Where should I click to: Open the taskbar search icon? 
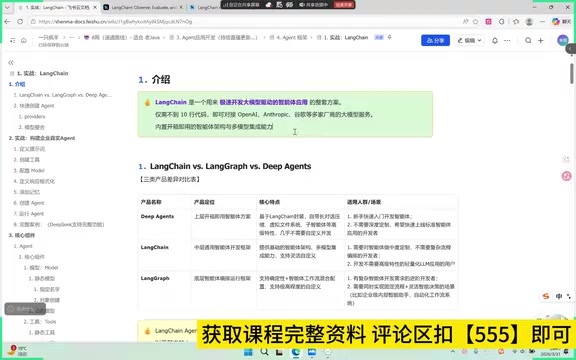click(264, 352)
